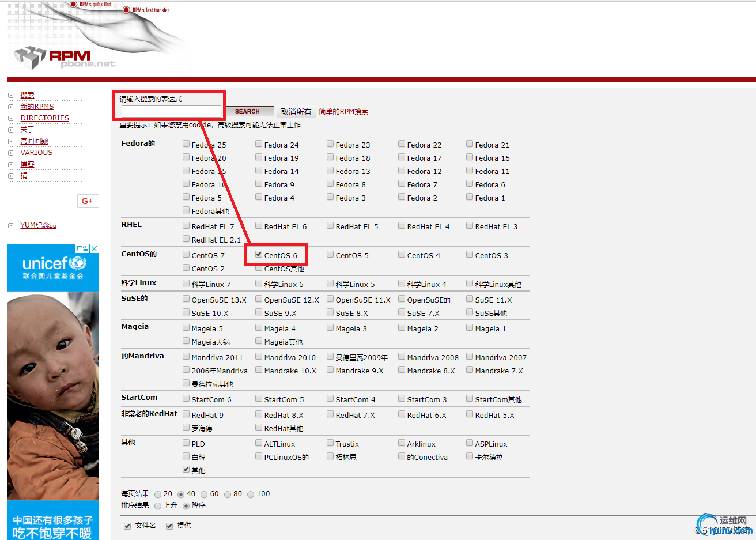Check the Fedora 24 checkbox
The height and width of the screenshot is (540, 756).
[x=259, y=144]
